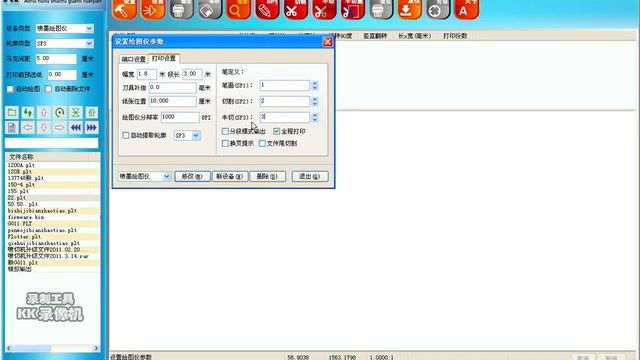Enable the 分段模式输出 checkbox
The image size is (640, 360).
pos(225,131)
